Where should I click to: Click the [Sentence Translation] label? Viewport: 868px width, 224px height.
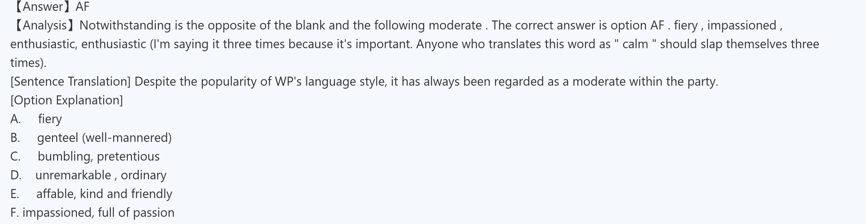click(x=70, y=81)
